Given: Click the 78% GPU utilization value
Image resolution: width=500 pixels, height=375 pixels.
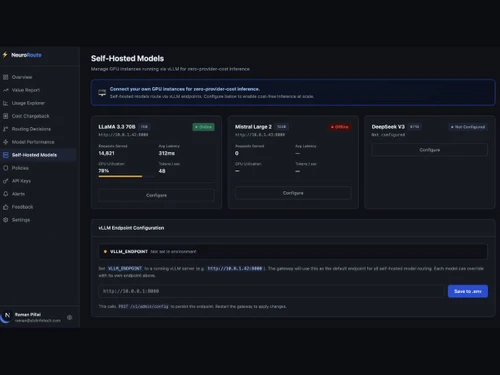Looking at the screenshot, I should point(104,171).
